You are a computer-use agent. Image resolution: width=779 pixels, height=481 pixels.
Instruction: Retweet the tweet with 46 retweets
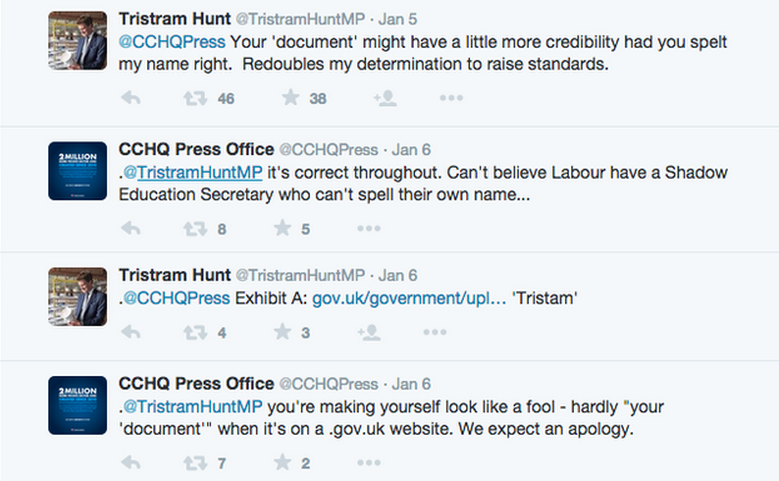point(195,98)
